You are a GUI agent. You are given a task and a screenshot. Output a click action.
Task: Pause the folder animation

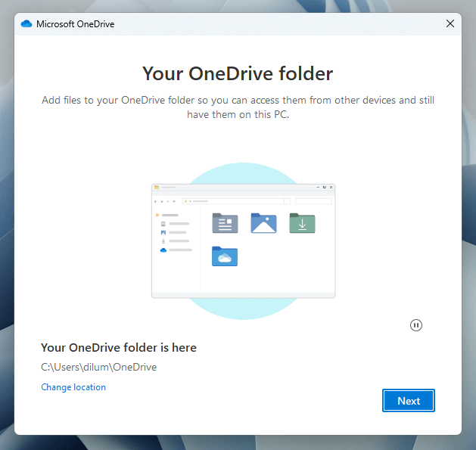point(416,325)
